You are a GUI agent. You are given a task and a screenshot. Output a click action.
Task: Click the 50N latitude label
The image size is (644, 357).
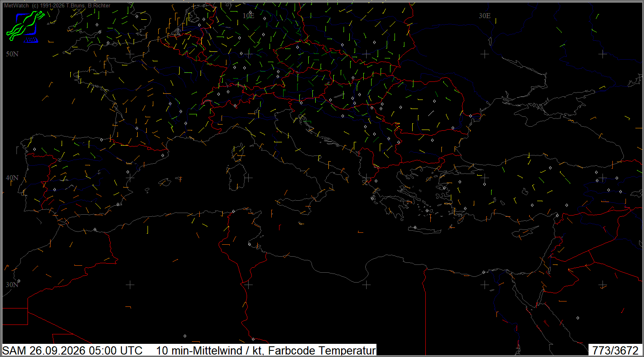point(12,54)
